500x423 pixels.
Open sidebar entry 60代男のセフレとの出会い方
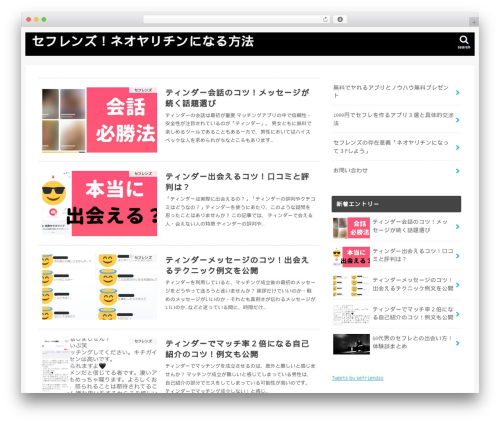412,342
